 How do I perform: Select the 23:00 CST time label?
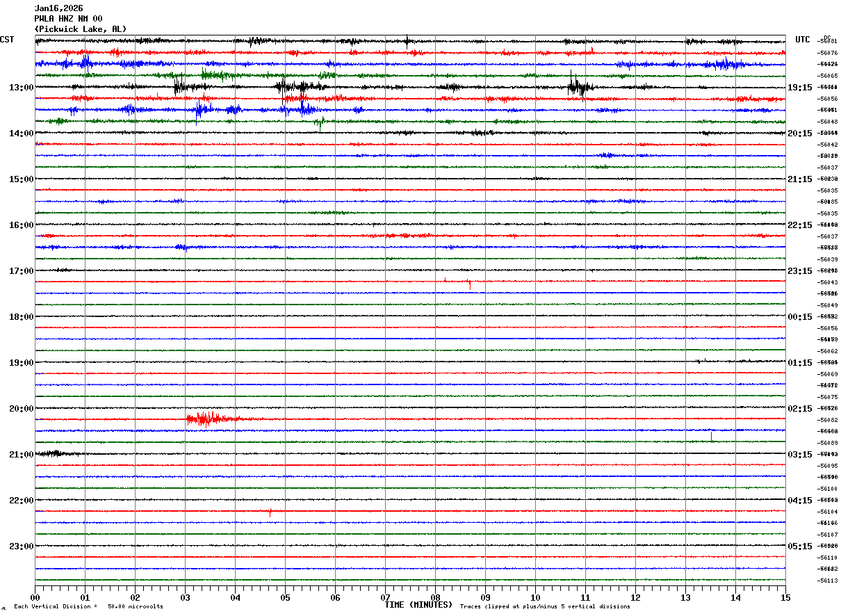(x=21, y=546)
